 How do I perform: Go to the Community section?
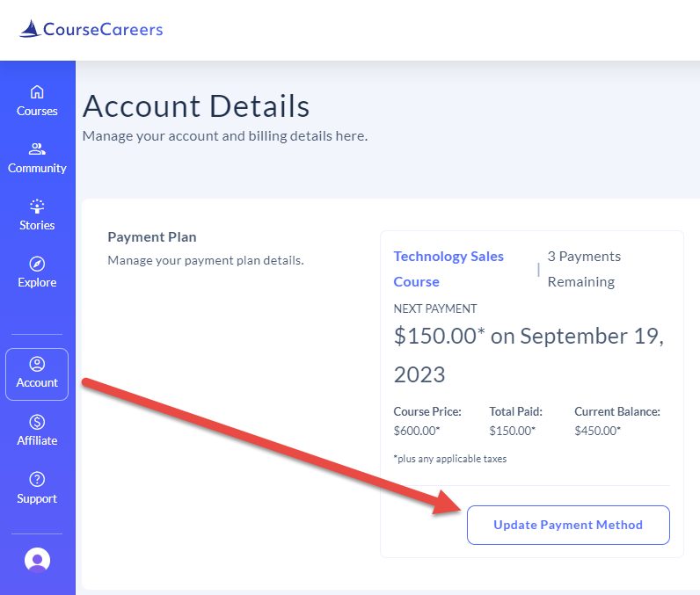37,157
